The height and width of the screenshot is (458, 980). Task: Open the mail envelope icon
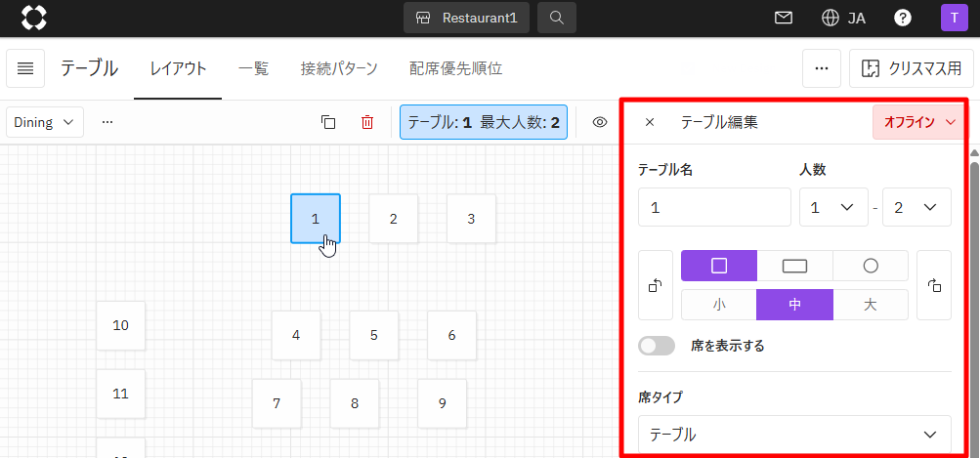pyautogui.click(x=784, y=18)
